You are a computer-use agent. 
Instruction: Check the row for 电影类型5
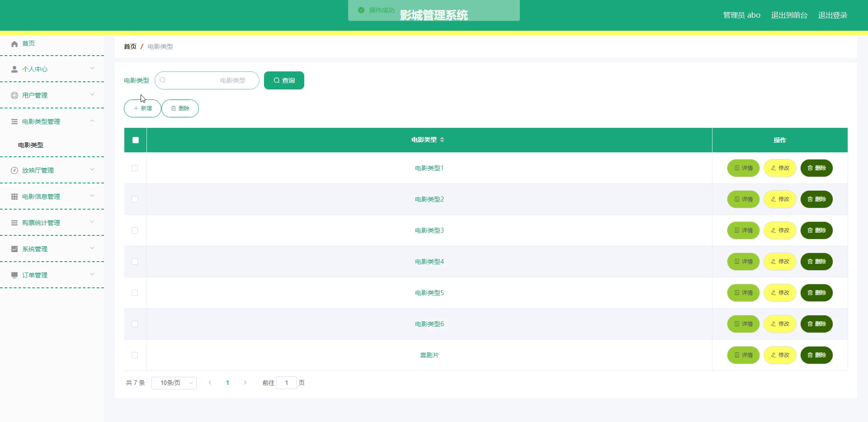coord(135,293)
